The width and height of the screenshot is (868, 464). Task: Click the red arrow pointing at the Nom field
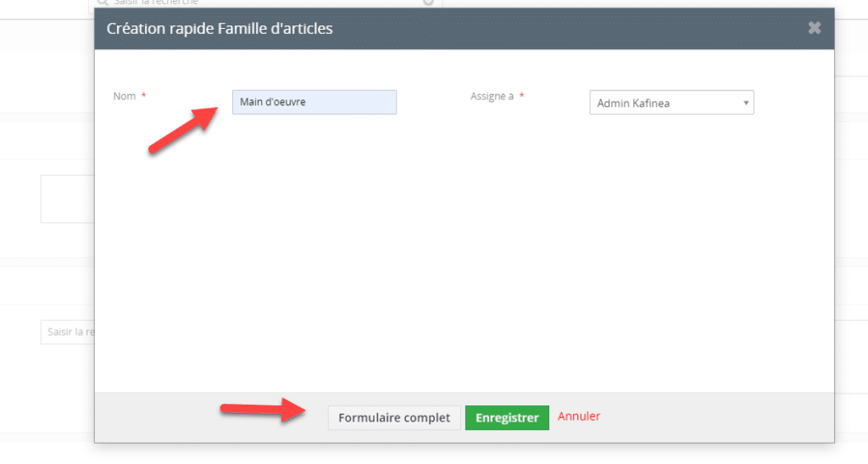[x=183, y=130]
